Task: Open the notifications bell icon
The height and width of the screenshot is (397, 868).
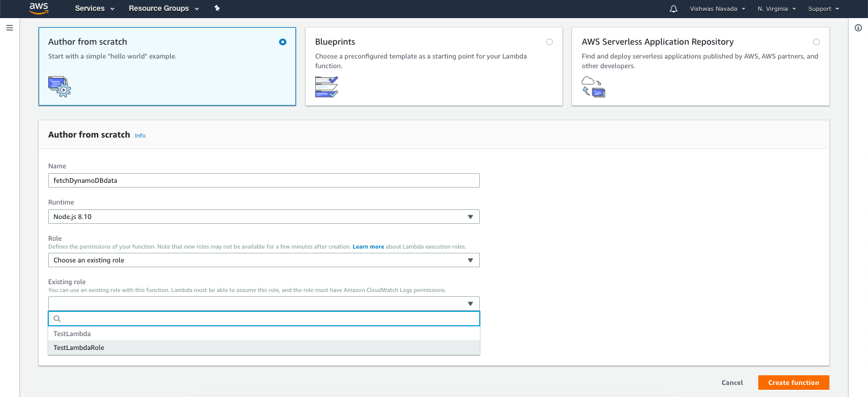Action: click(673, 8)
